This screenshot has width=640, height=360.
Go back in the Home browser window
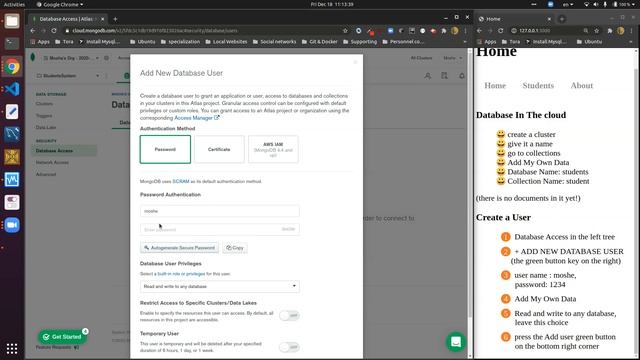(480, 31)
